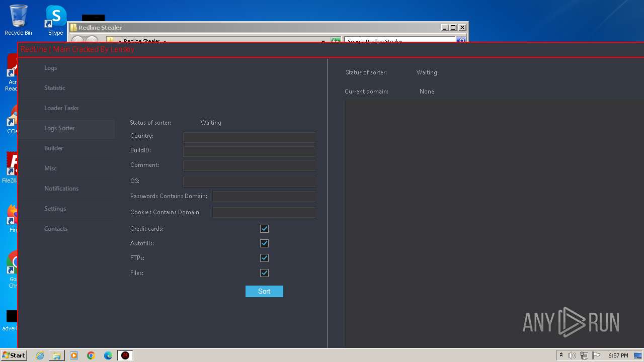Image resolution: width=644 pixels, height=362 pixels.
Task: Show hidden tray icons arrow
Action: pos(561,355)
